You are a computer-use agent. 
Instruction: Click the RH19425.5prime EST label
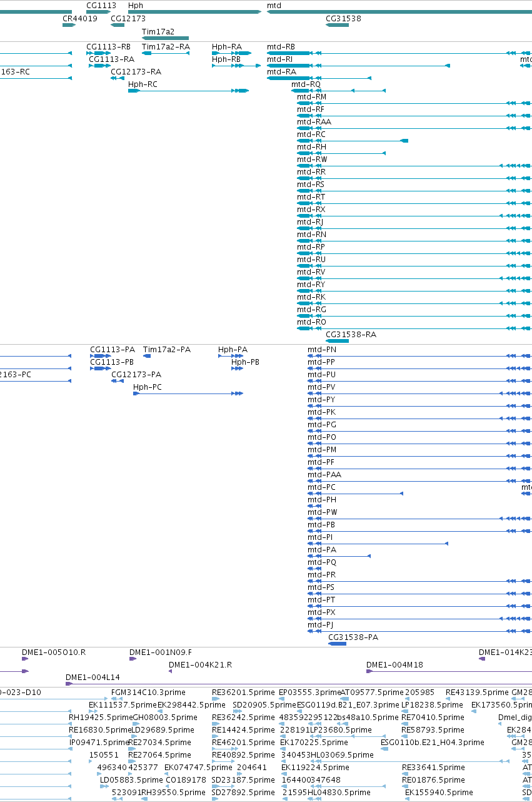coord(101,718)
